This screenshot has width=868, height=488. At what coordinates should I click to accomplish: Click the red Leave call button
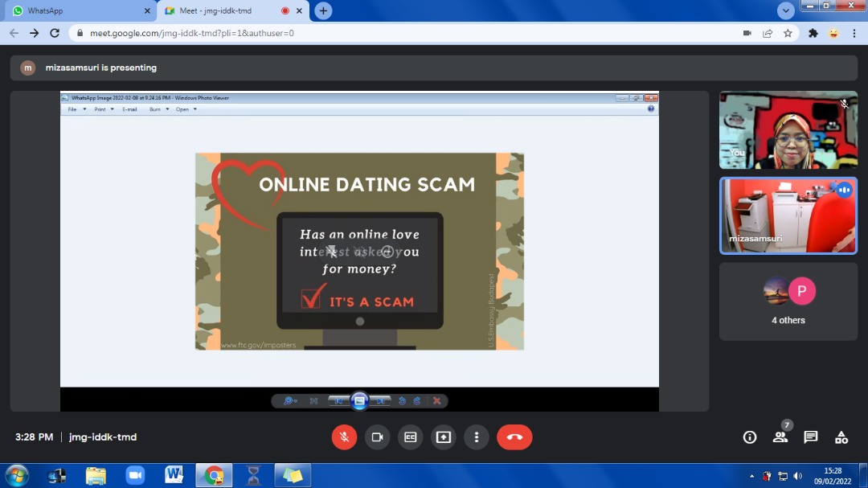pos(514,437)
